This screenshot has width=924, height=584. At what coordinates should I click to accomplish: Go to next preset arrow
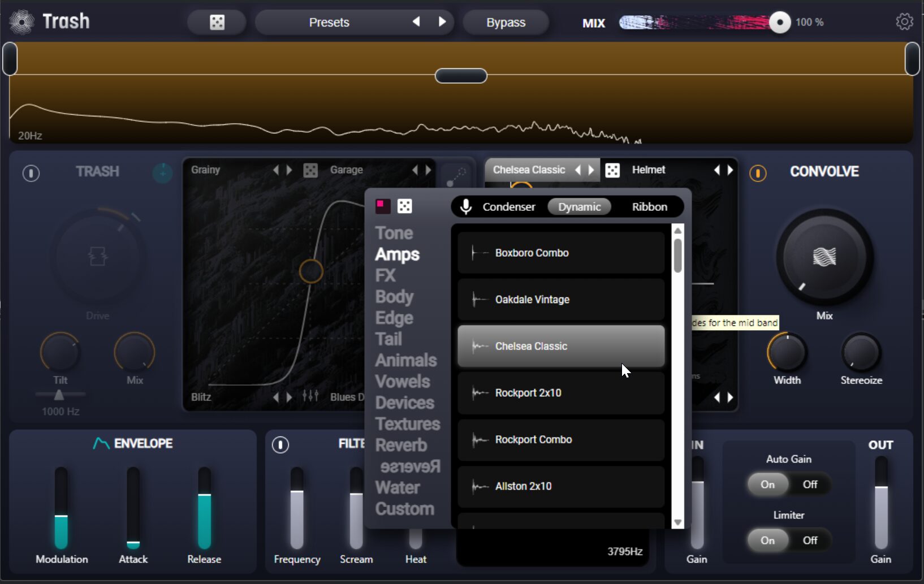click(x=442, y=21)
